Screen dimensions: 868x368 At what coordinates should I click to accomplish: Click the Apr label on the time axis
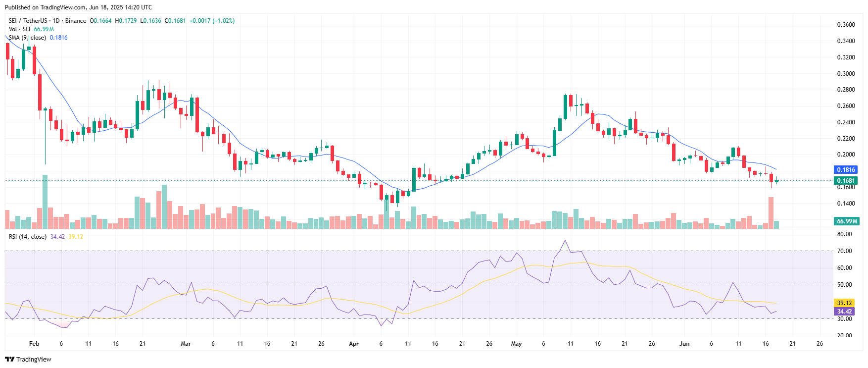353,343
